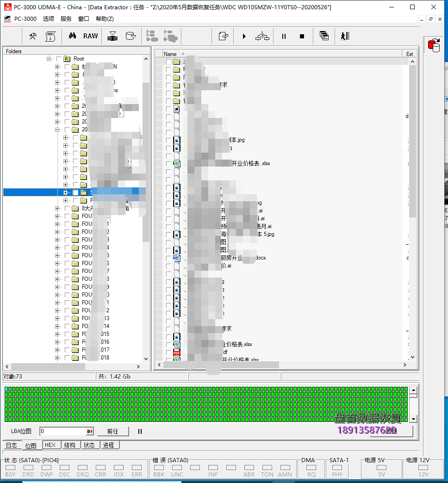Click the play start button
Image resolution: width=448 pixels, height=483 pixels.
pos(244,37)
